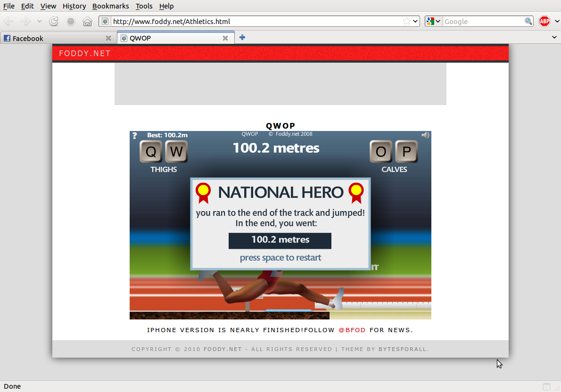Open the address bar history dropdown arrow
561x392 pixels.
[415, 22]
